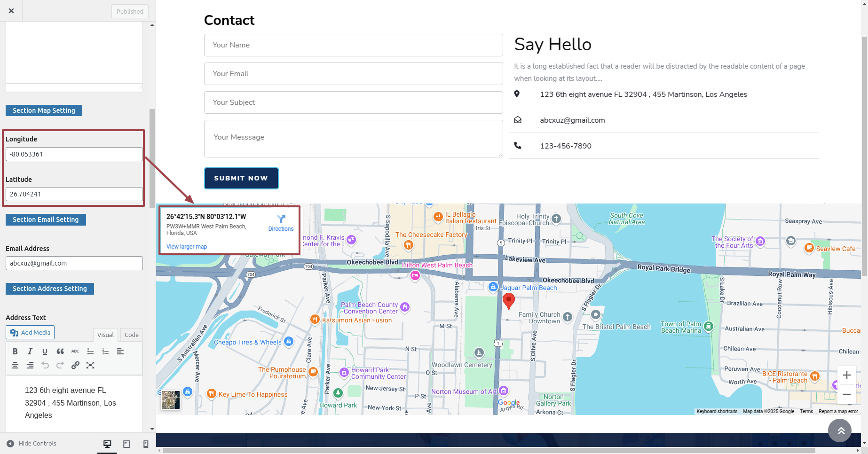Screen dimensions: 868x454
Task: Toggle satellite imagery thumbnail on map
Action: pos(171,400)
